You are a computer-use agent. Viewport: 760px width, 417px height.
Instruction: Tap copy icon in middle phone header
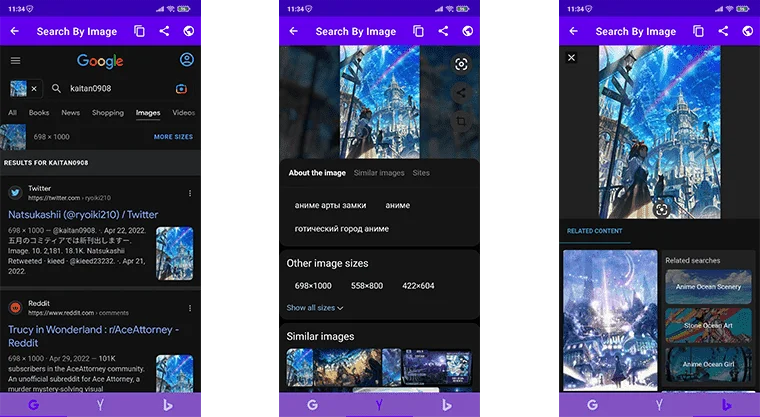click(x=418, y=31)
